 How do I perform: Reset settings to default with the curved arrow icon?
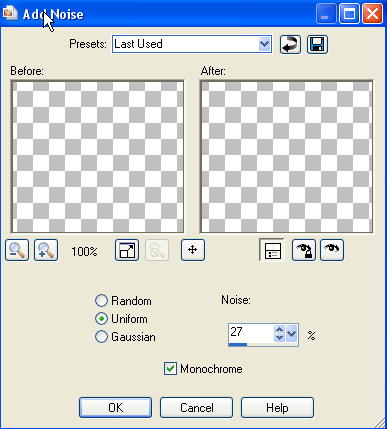pos(290,44)
